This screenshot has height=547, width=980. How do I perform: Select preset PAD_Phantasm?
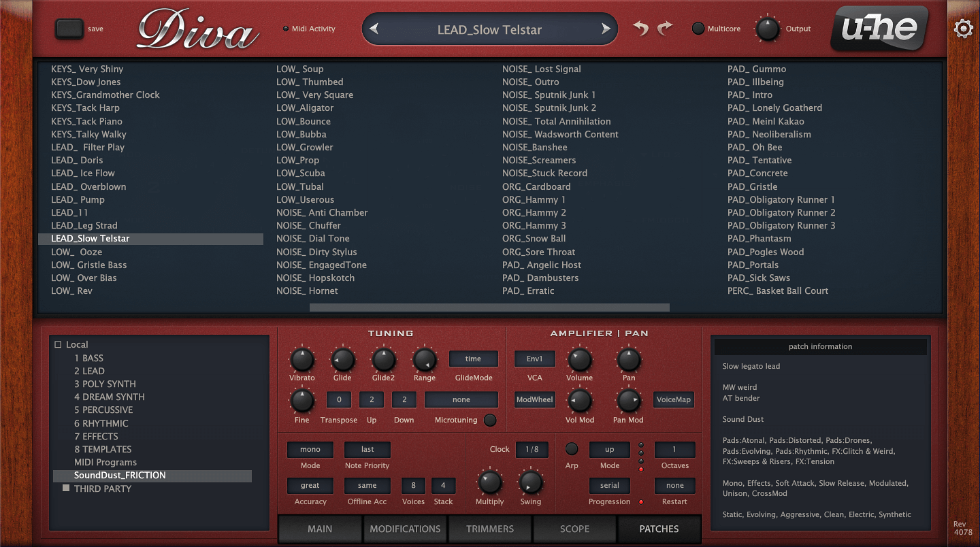tap(759, 238)
